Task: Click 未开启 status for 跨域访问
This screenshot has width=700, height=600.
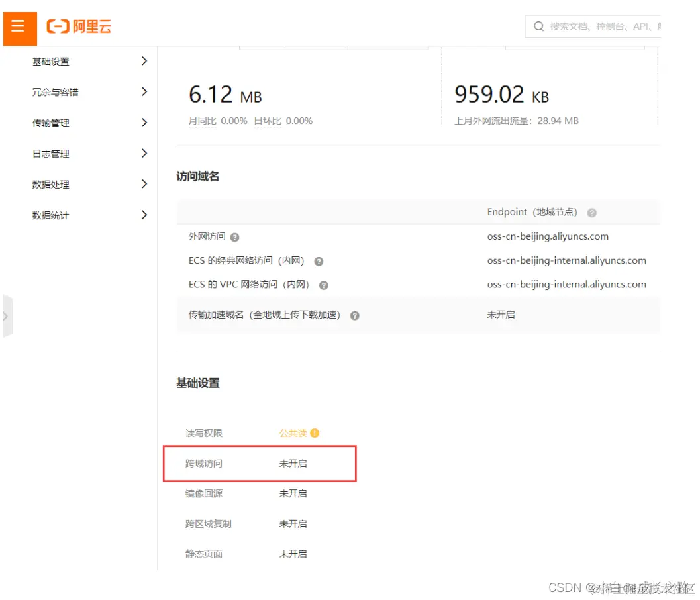Action: [x=293, y=464]
